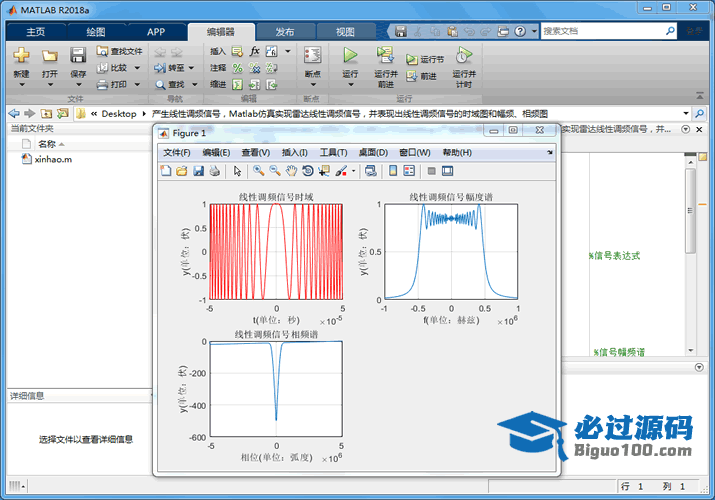Select the Pan hand tool in Figure 1
This screenshot has height=500, width=715.
[x=291, y=171]
